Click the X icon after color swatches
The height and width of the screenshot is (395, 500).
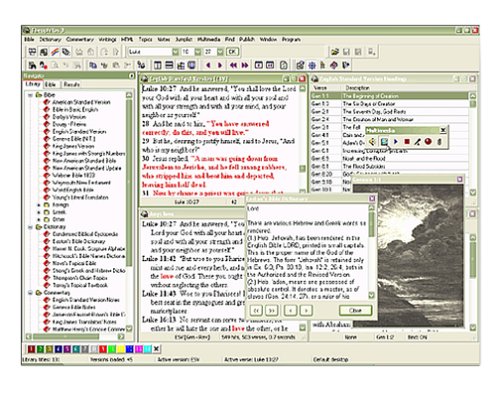(x=156, y=349)
